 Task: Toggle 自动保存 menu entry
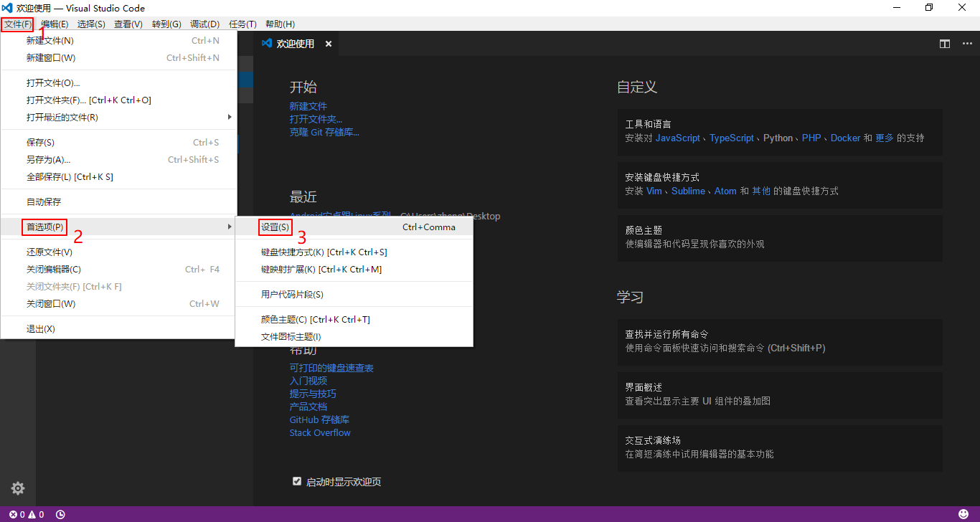click(x=118, y=201)
